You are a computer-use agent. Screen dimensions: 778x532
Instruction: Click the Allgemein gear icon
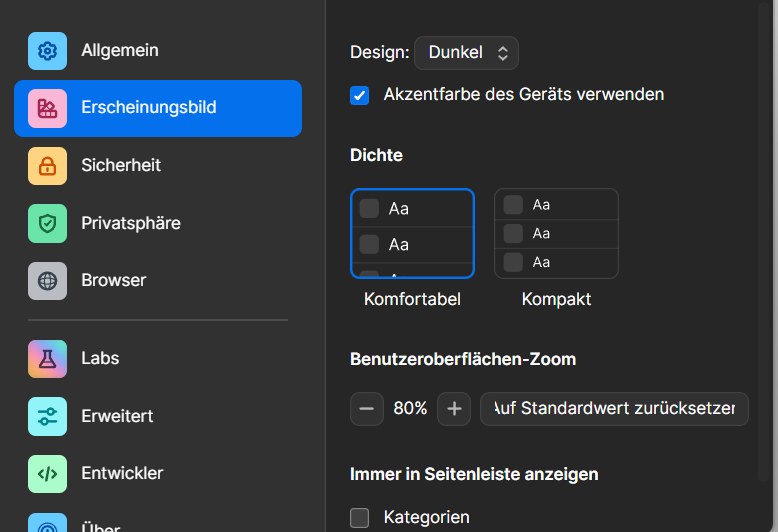pos(47,51)
